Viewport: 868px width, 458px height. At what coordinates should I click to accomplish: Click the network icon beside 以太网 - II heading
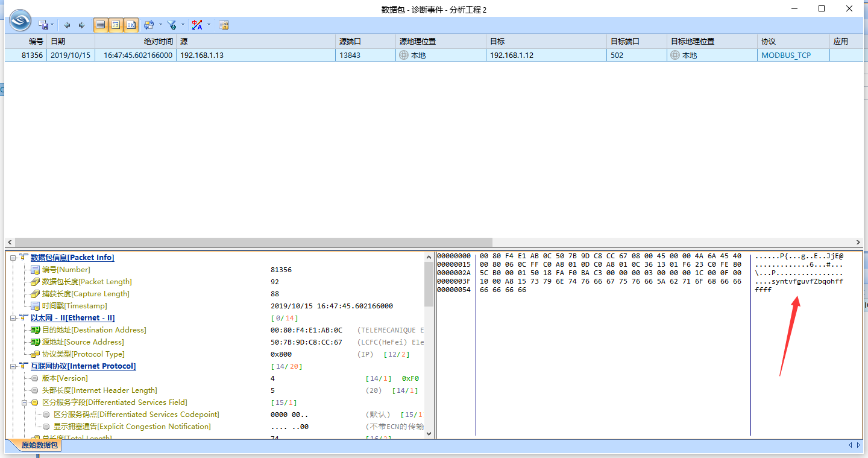point(24,318)
